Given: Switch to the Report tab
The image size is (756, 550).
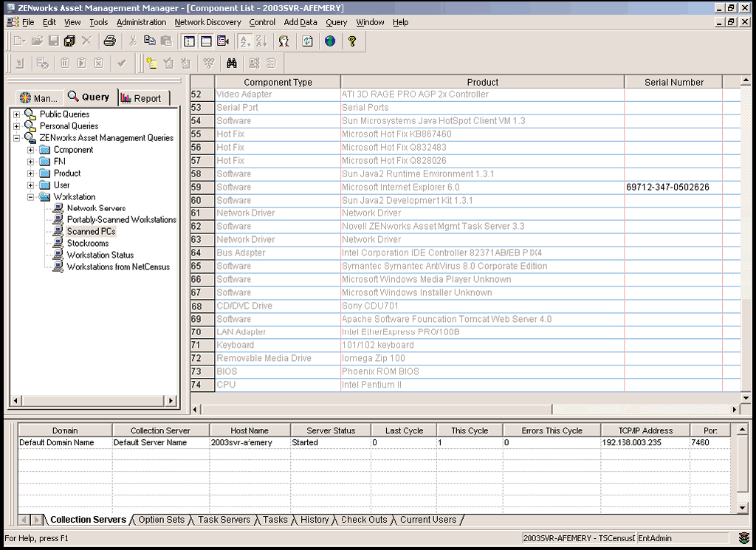Looking at the screenshot, I should [x=142, y=98].
